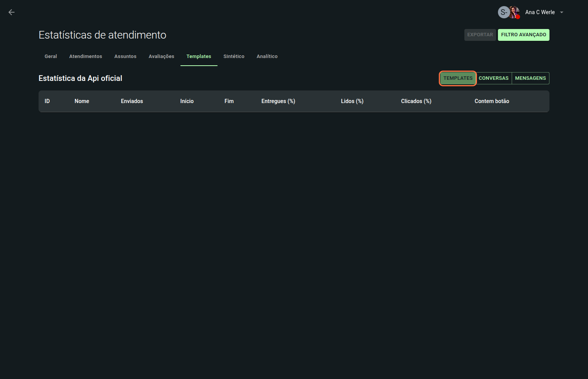The width and height of the screenshot is (588, 379).
Task: Open the Atendimentos tab
Action: [85, 56]
